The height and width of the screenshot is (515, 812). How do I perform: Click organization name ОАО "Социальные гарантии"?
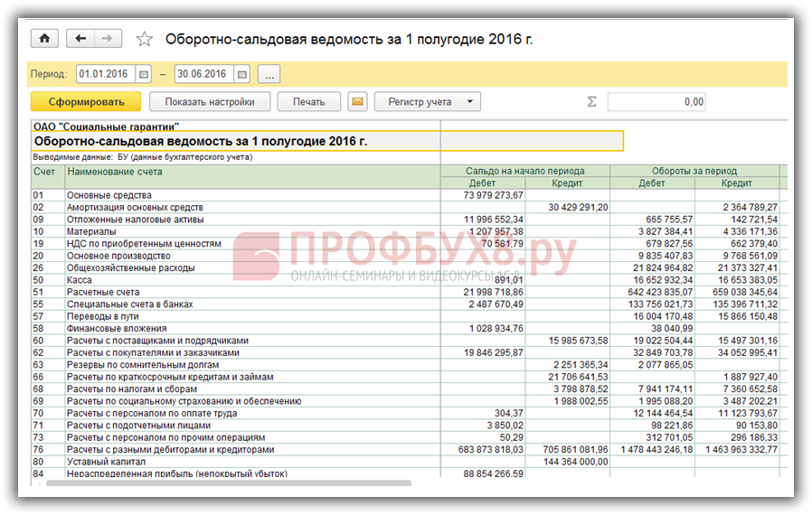pyautogui.click(x=106, y=126)
